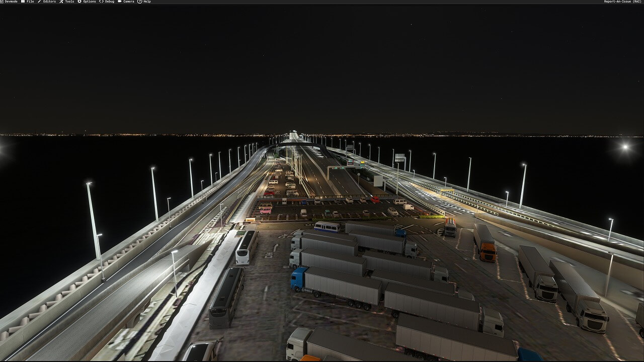Open the File menu text label
644x362 pixels.
tap(30, 2)
